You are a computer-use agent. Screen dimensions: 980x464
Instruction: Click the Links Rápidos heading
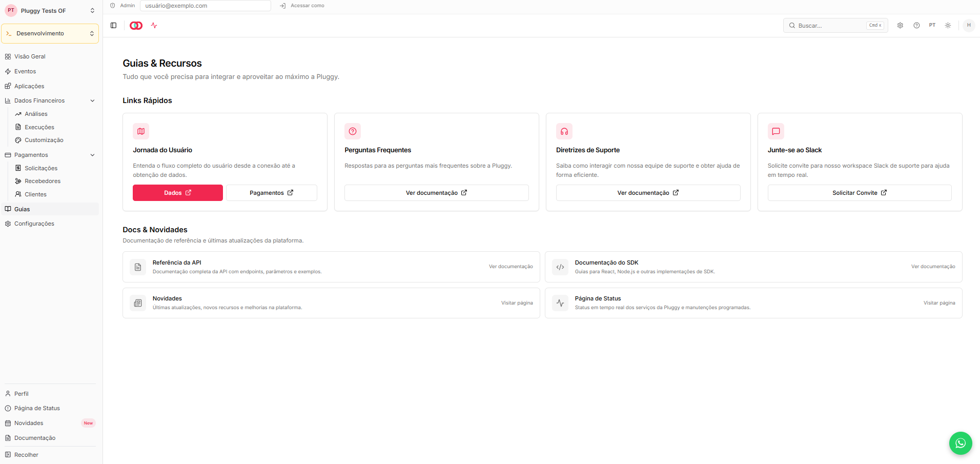click(147, 100)
